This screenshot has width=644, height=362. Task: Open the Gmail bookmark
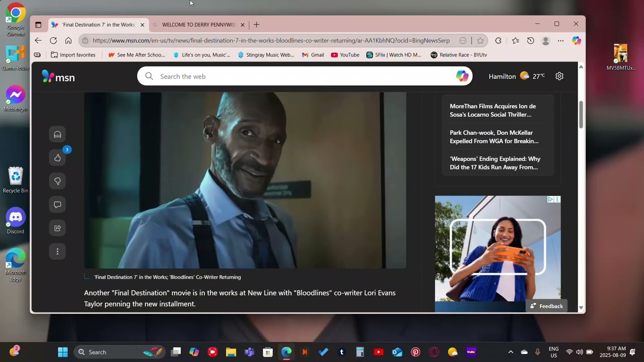[313, 55]
